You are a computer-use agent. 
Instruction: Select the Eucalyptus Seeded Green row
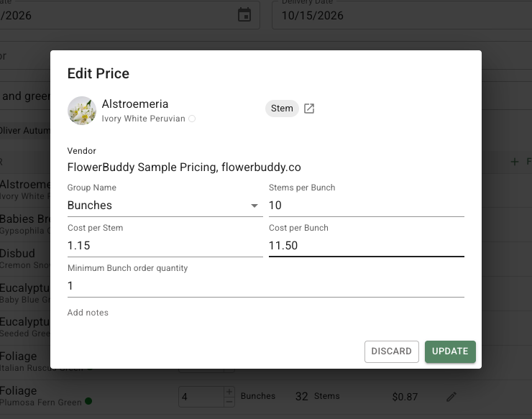[25, 328]
